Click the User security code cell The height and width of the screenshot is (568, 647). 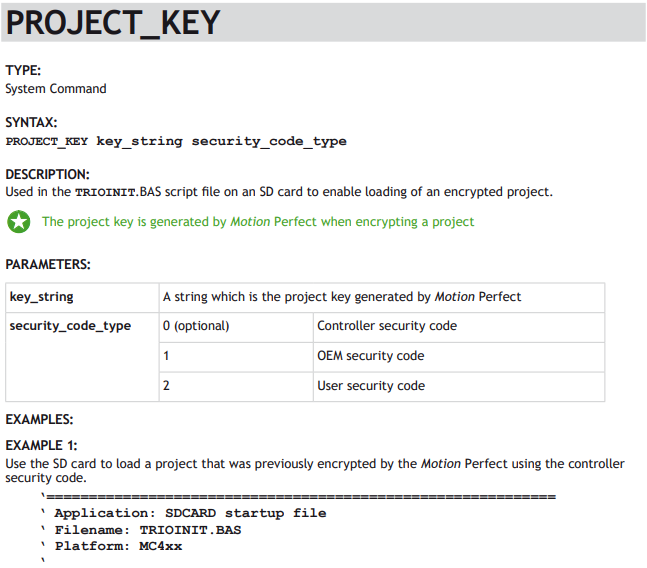coord(459,387)
